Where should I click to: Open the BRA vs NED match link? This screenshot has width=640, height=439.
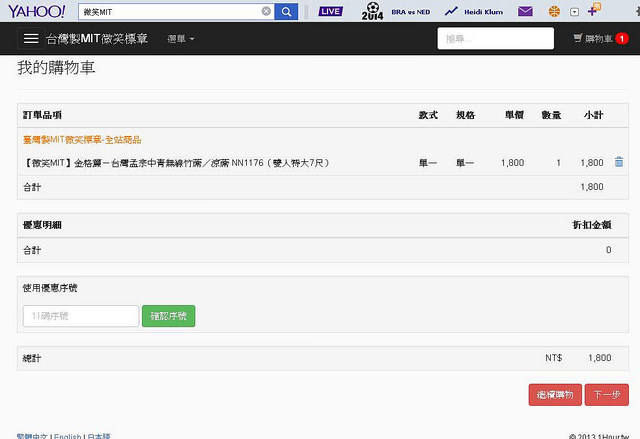pos(411,12)
